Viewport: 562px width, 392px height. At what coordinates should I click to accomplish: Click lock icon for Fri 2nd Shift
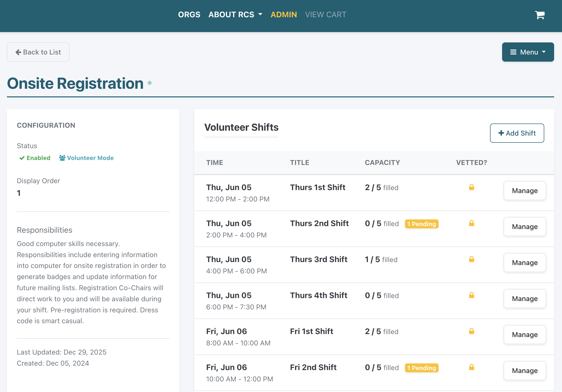(471, 367)
